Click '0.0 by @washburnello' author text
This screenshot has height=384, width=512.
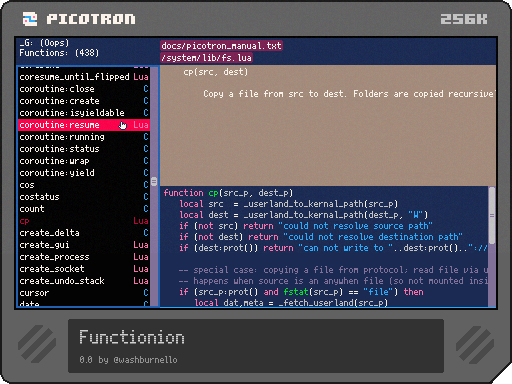[x=128, y=360]
